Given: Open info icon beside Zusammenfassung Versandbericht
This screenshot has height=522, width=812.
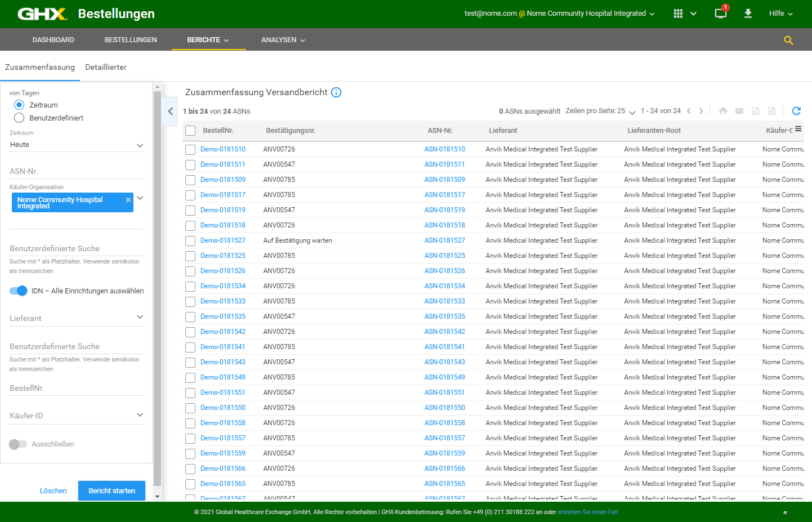Looking at the screenshot, I should coord(336,92).
